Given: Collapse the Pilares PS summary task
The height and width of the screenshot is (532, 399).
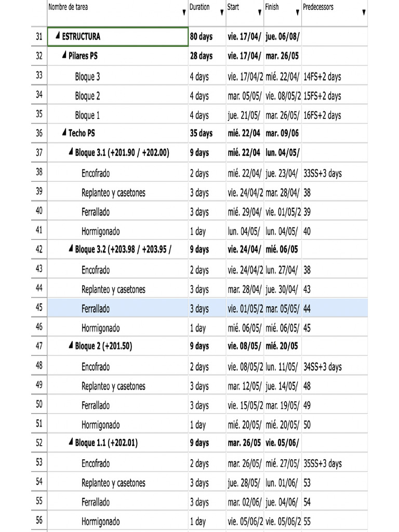Looking at the screenshot, I should pos(64,56).
